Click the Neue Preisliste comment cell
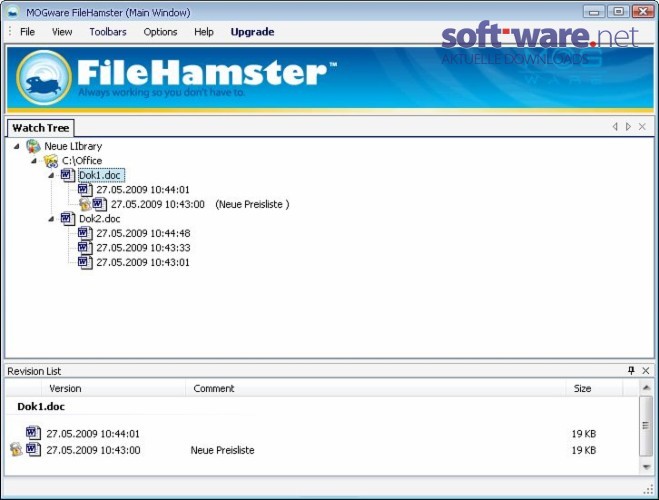This screenshot has width=659, height=500. (222, 450)
